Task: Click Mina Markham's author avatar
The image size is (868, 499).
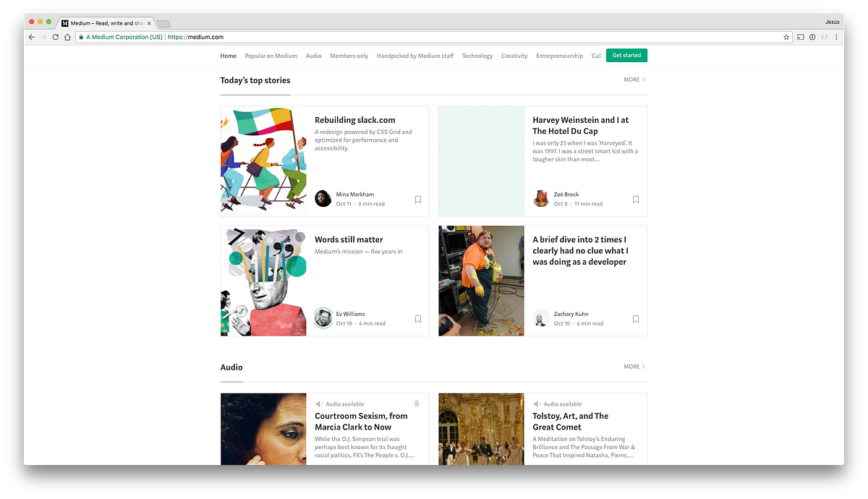Action: [x=323, y=199]
